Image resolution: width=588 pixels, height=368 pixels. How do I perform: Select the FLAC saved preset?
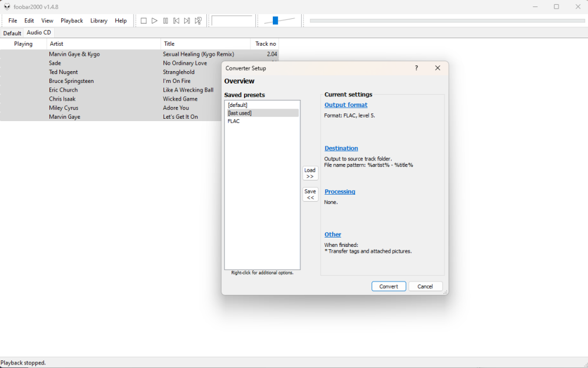[234, 121]
